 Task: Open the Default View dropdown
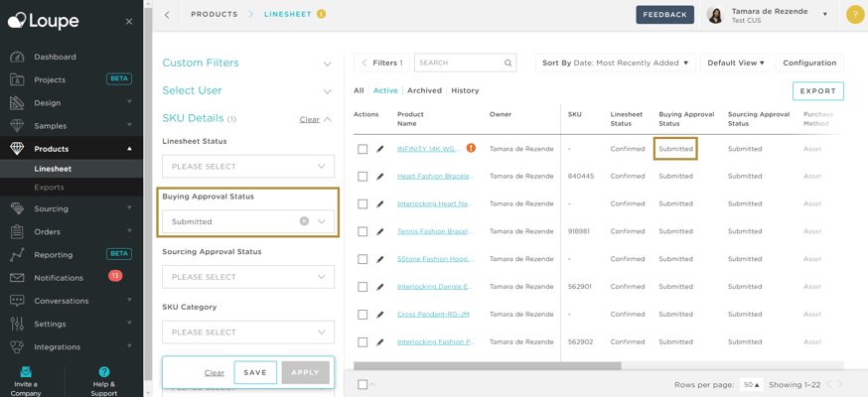736,64
